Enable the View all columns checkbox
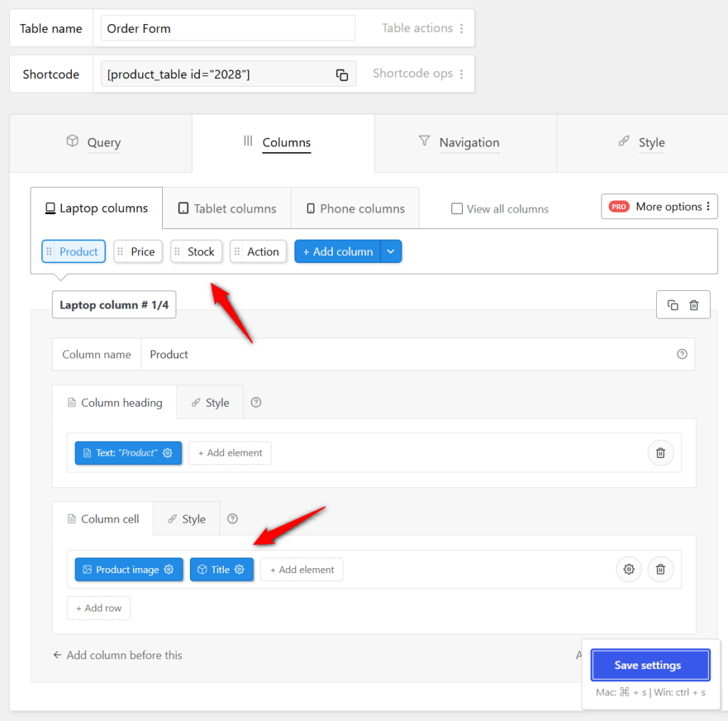This screenshot has width=728, height=721. (457, 209)
